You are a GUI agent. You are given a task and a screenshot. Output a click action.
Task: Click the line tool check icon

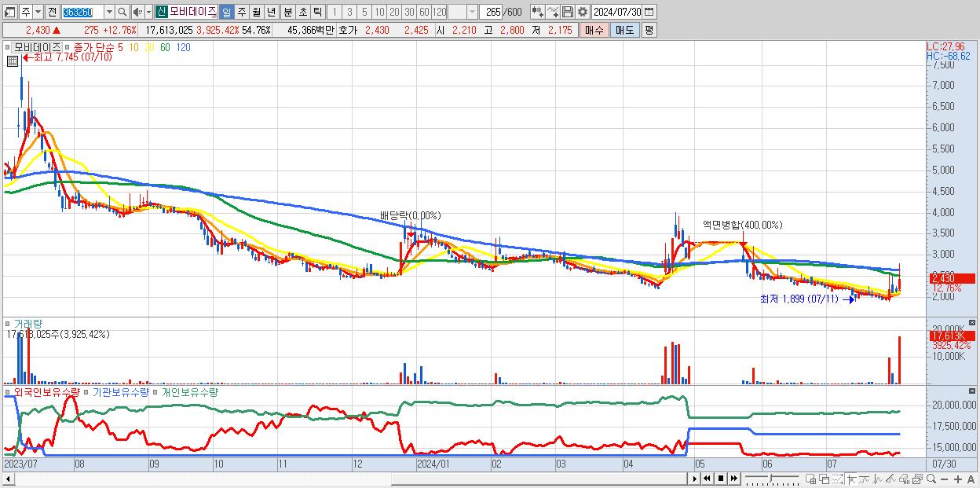click(x=553, y=12)
